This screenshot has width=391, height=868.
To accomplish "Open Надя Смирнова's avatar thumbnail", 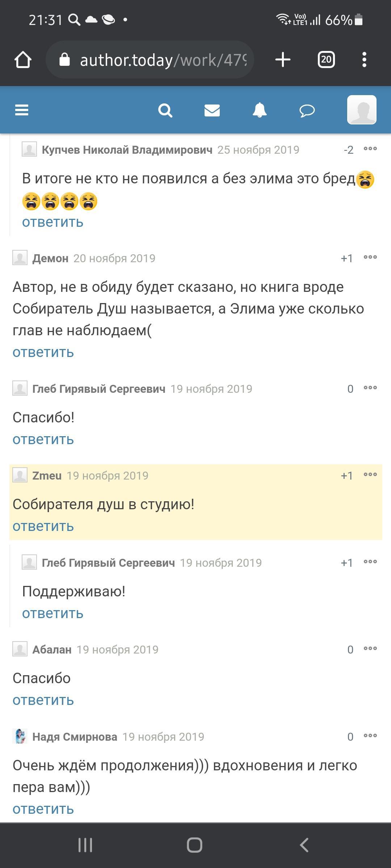I will [x=20, y=736].
